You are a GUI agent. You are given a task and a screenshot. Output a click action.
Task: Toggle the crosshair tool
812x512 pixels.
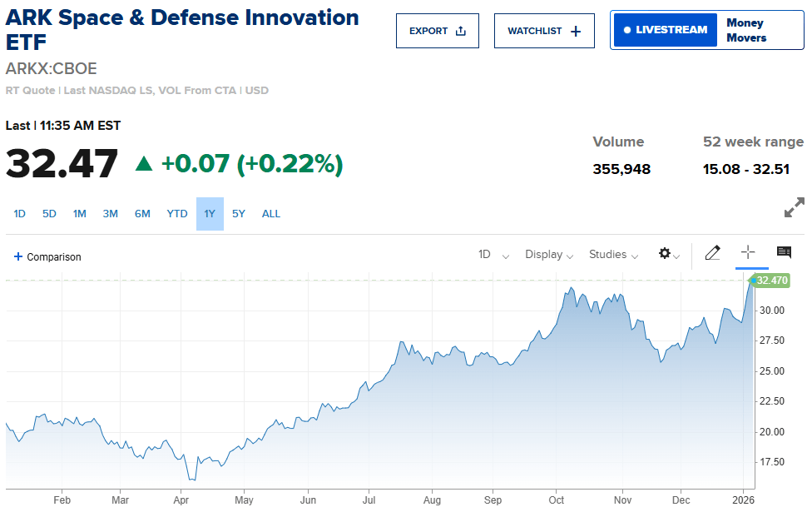(748, 252)
